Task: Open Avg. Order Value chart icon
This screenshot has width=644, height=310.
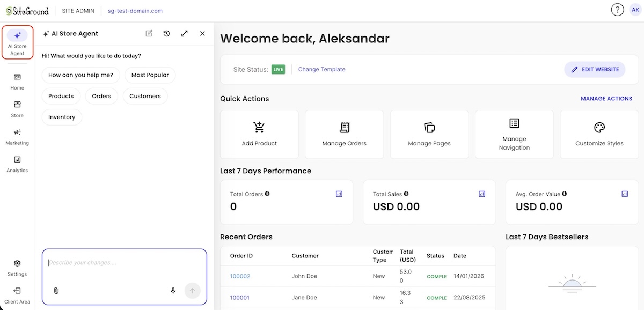Action: tap(625, 194)
